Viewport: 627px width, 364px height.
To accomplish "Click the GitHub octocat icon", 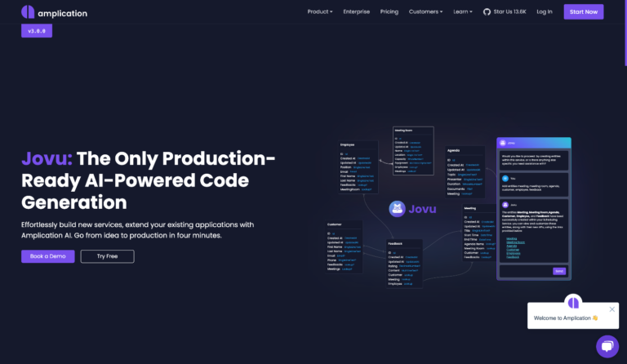I will click(x=487, y=12).
